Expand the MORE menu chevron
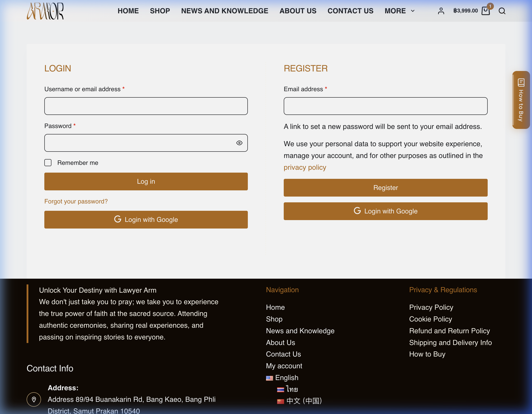This screenshot has width=532, height=414. pyautogui.click(x=413, y=11)
